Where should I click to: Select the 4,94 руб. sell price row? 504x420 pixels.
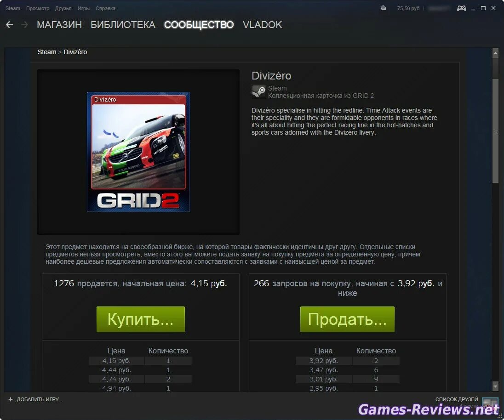pyautogui.click(x=140, y=388)
